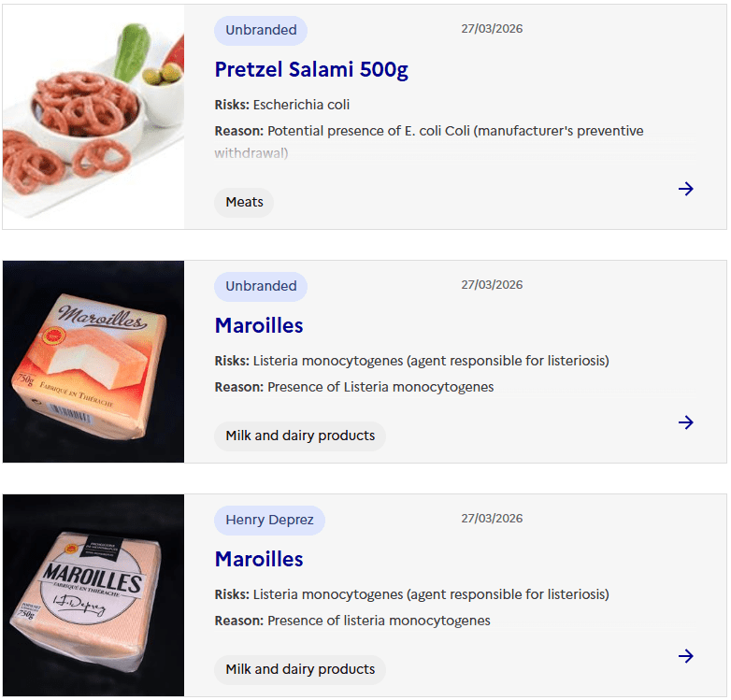Click the truncated E. coli reason text
This screenshot has width=731, height=700.
[x=428, y=132]
